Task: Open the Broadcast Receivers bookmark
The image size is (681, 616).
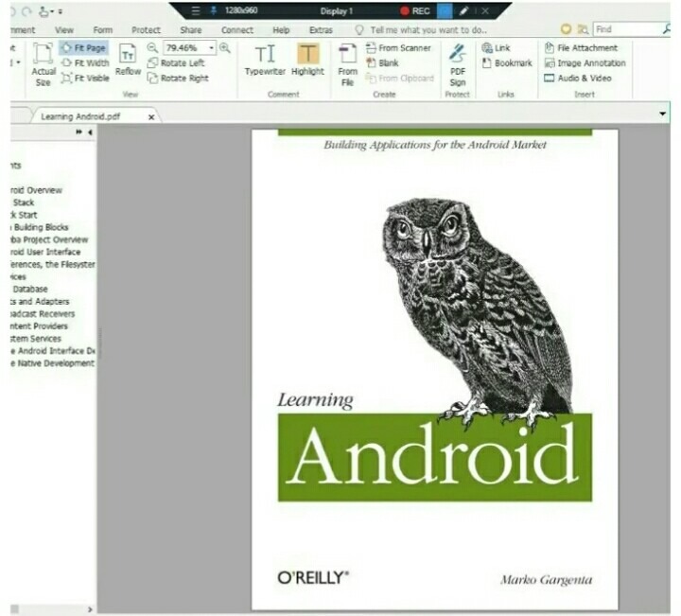Action: click(x=43, y=313)
